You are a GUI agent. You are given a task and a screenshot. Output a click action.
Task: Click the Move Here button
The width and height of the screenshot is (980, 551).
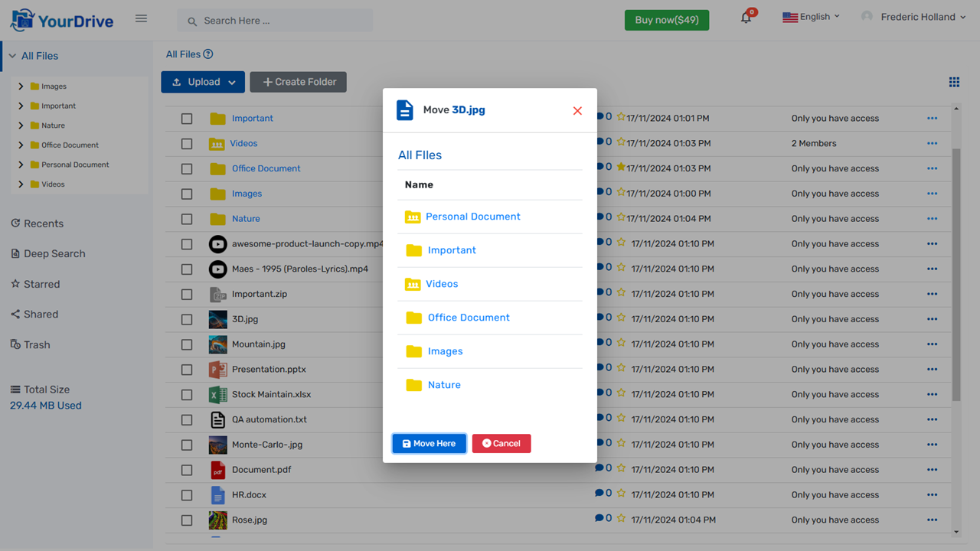coord(429,443)
